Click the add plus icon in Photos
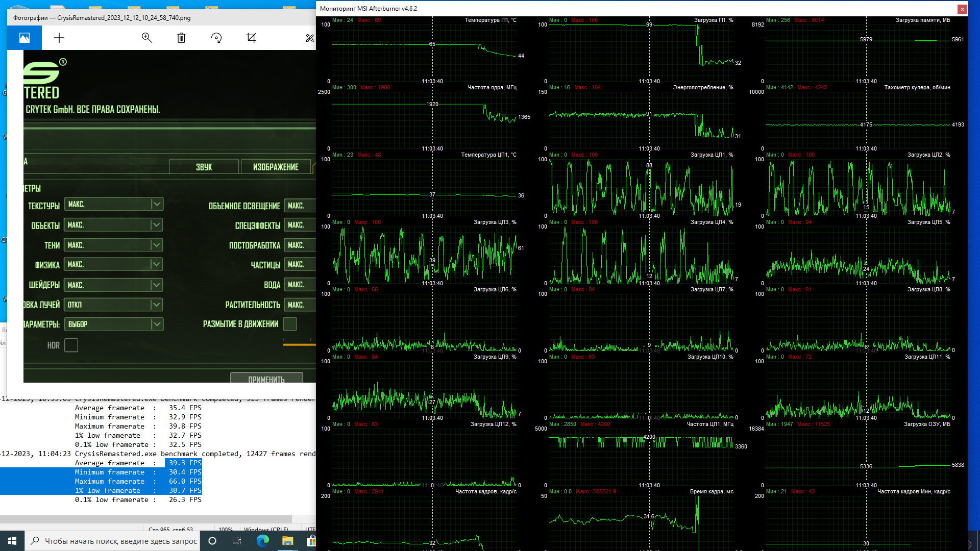 (x=59, y=38)
